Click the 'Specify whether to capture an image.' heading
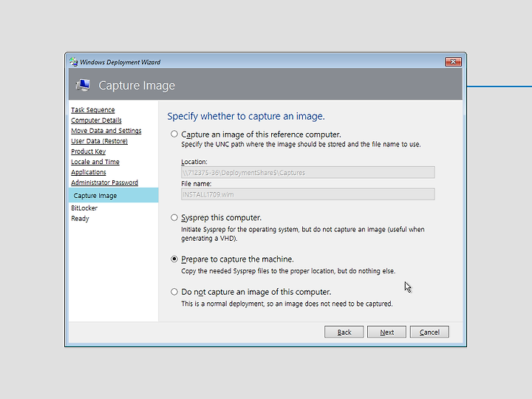This screenshot has width=532, height=399. click(246, 116)
